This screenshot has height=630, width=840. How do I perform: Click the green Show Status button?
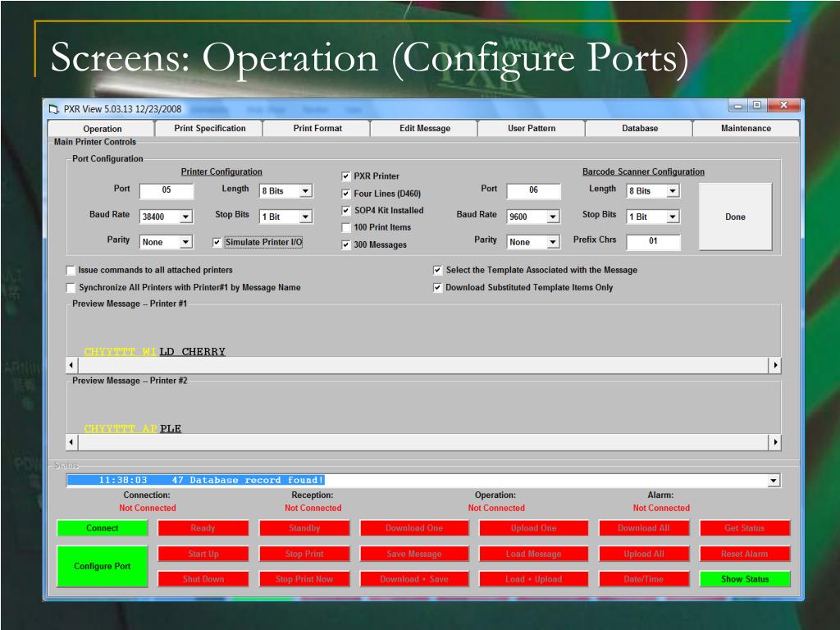coord(745,579)
